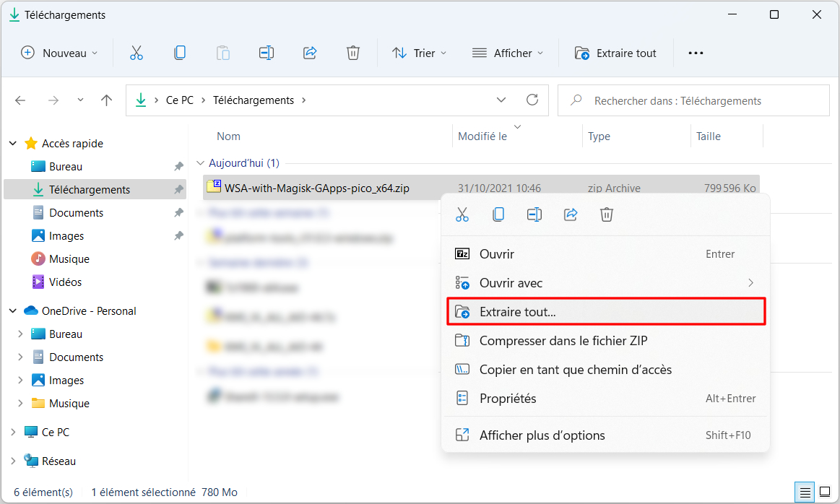Screen dimensions: 840x504
Task: Go forward with the right arrow button
Action: (53, 100)
